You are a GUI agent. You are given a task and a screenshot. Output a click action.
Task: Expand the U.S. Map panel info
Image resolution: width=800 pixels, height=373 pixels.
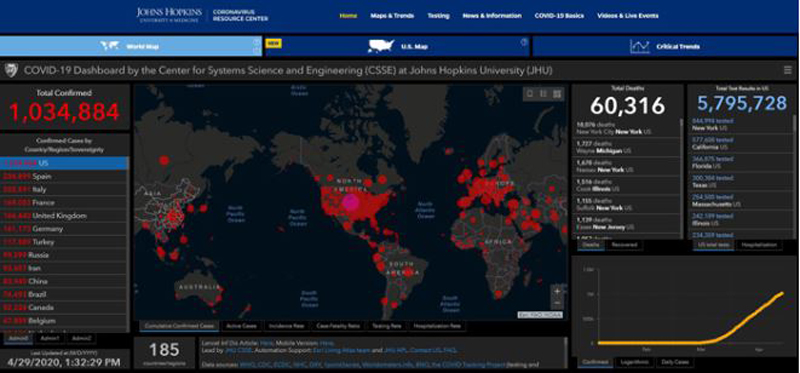coord(523,42)
